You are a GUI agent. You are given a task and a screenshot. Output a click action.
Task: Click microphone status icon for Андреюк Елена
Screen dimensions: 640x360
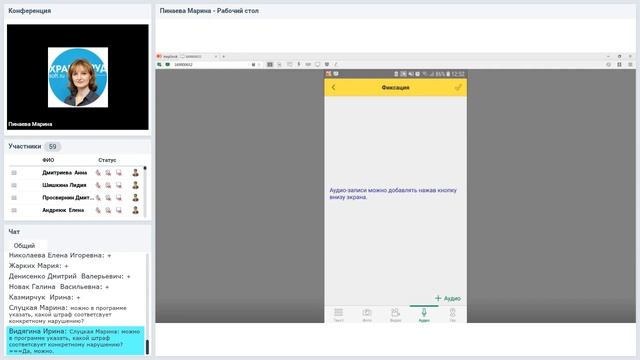tap(98, 210)
